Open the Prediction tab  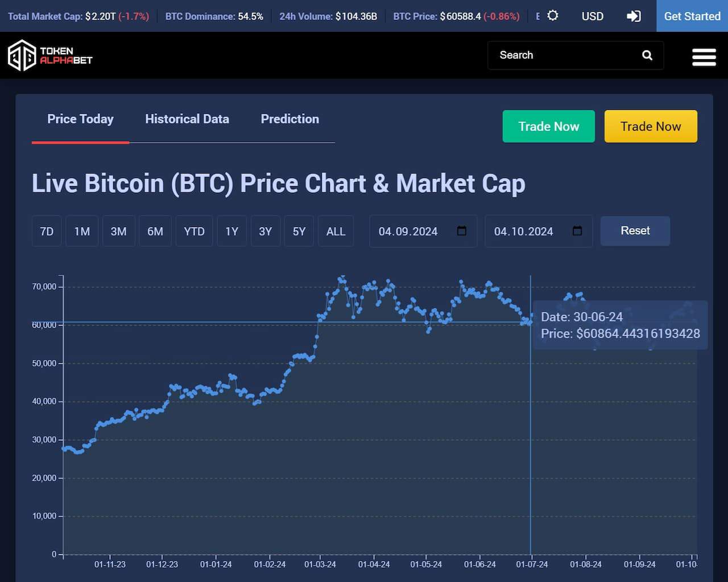click(289, 119)
